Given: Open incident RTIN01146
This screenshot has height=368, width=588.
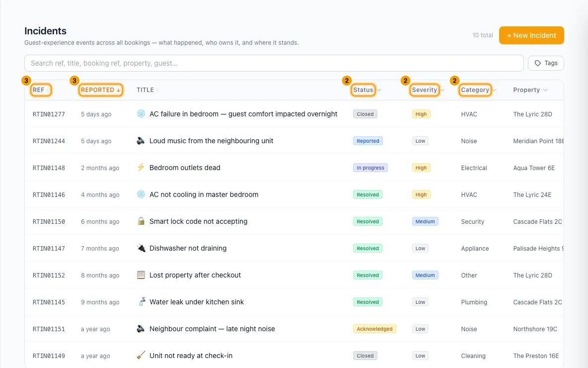Looking at the screenshot, I should click(49, 195).
